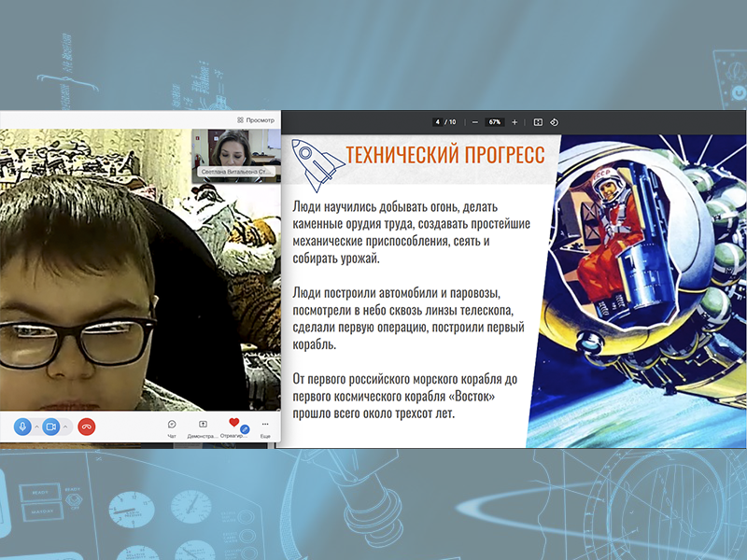This screenshot has height=560, width=747.
Task: Click the heading ТЕХНИЧЕСКИЙ ПРОГРЕСС
Action: tap(445, 155)
